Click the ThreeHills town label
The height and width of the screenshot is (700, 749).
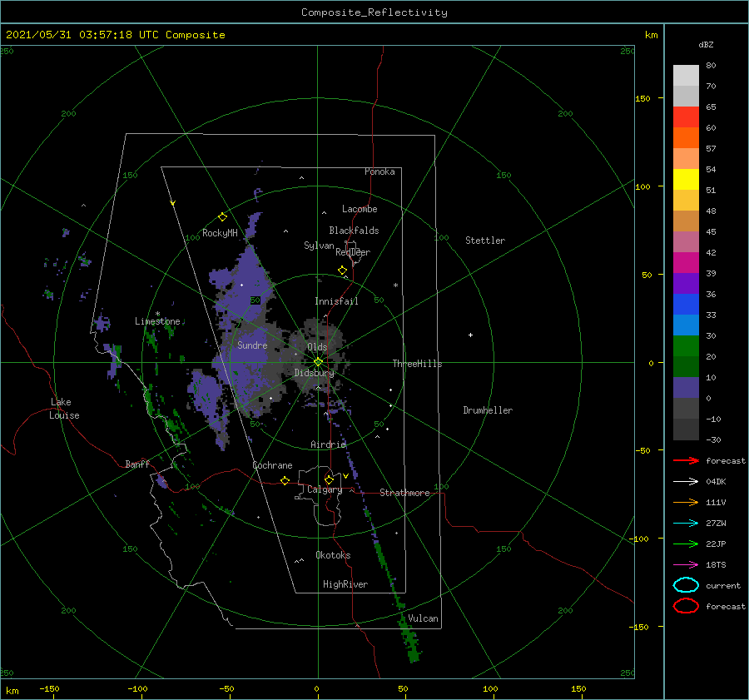418,364
